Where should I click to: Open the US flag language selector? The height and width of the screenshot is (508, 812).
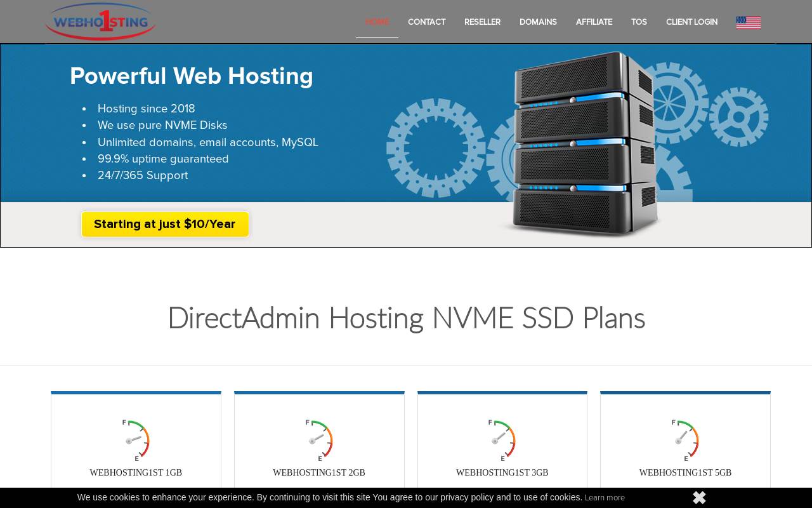pos(749,23)
